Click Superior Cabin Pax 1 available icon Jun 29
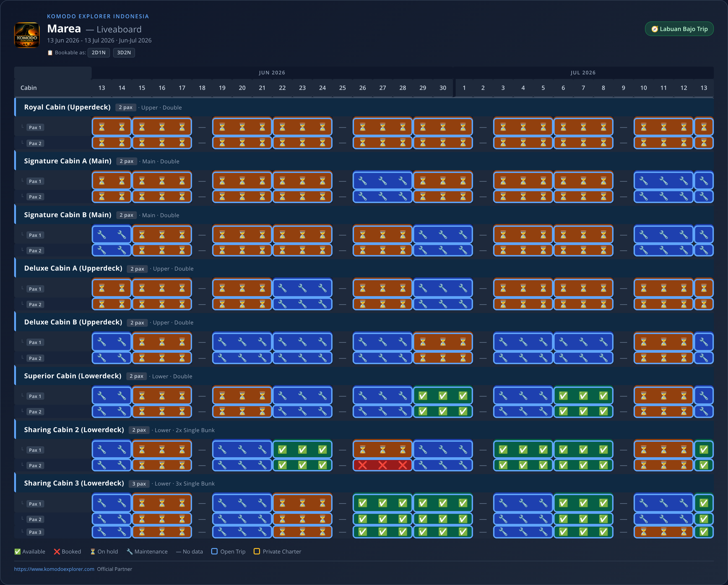728x585 pixels. click(x=423, y=396)
